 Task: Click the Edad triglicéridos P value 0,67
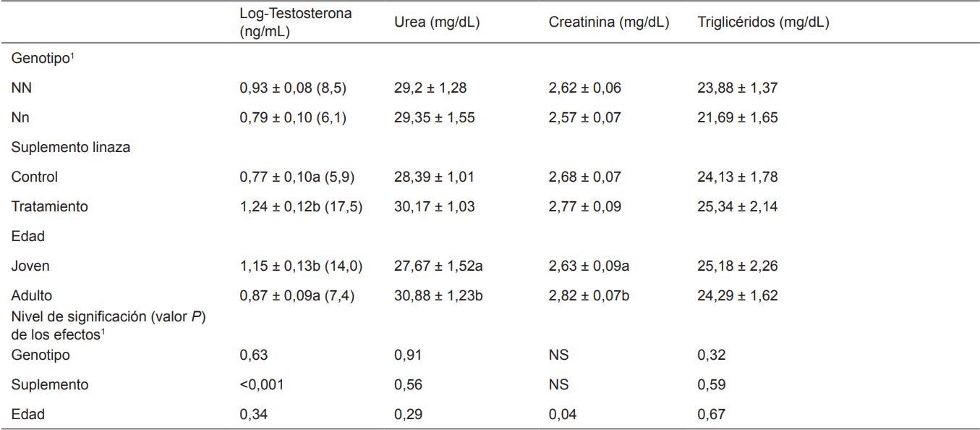(712, 414)
